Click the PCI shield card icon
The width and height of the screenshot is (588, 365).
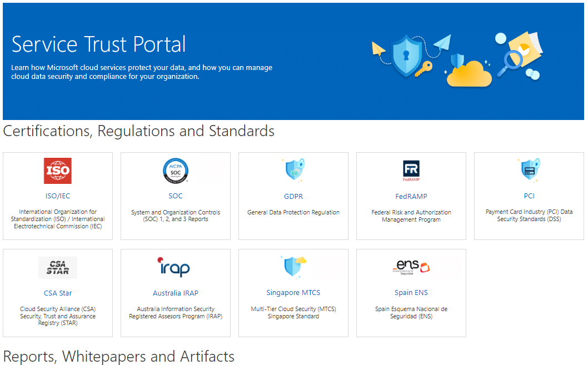pos(529,169)
